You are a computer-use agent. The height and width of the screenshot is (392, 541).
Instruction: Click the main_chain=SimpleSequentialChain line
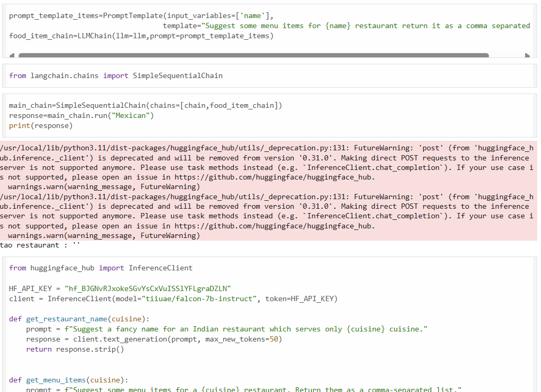pos(145,106)
